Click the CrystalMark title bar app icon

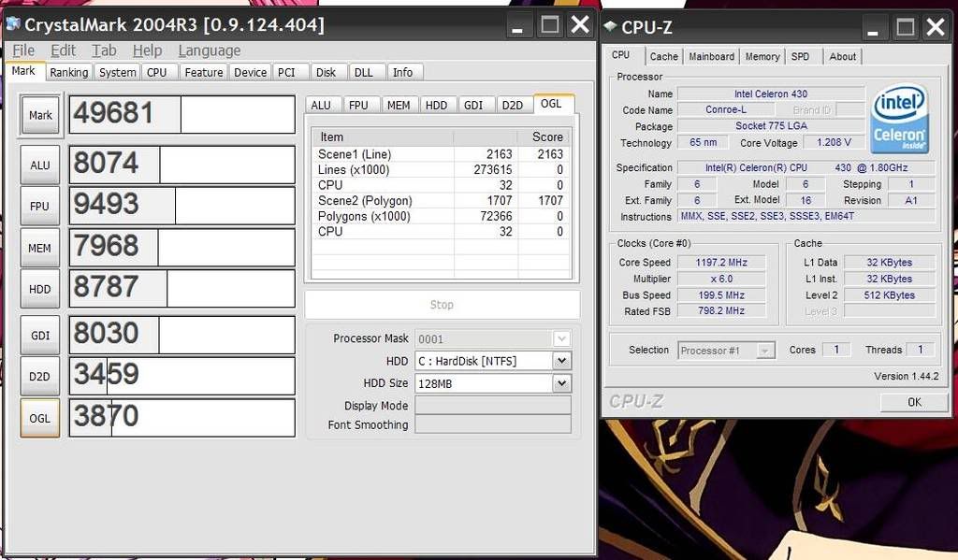13,24
